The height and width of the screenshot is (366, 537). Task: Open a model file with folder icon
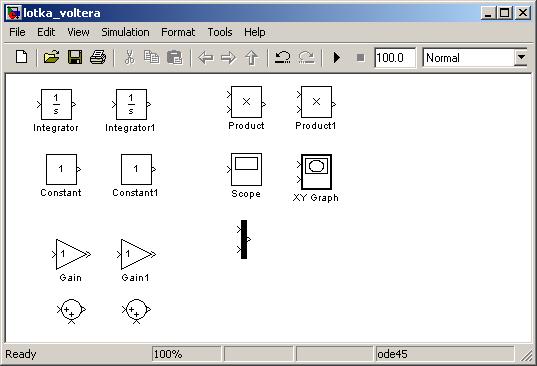51,57
